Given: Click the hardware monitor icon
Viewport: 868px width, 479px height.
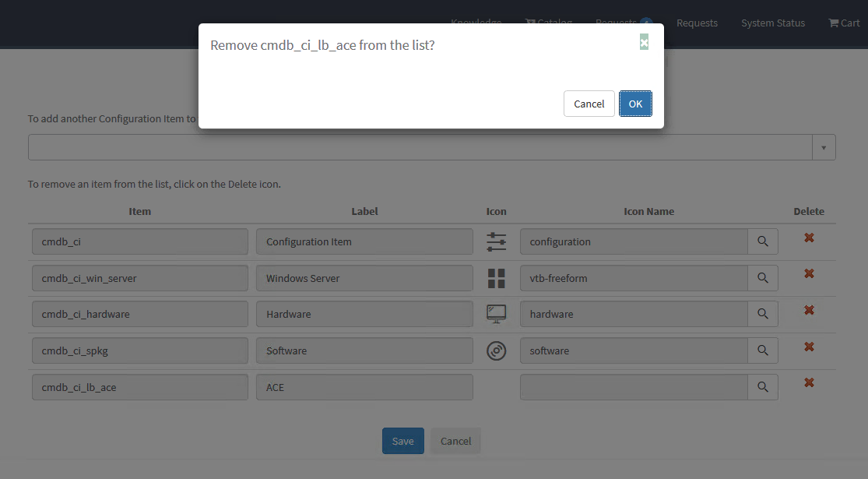Looking at the screenshot, I should [x=496, y=314].
